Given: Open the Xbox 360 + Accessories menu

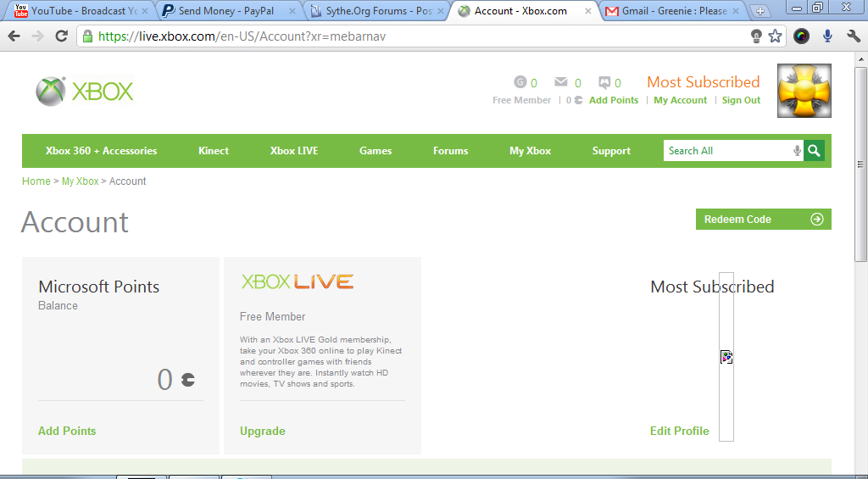Looking at the screenshot, I should (102, 151).
